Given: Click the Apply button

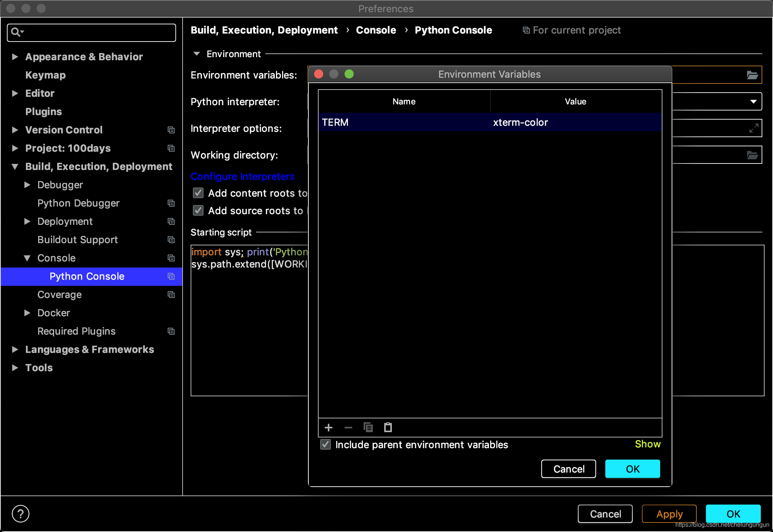Looking at the screenshot, I should click(x=669, y=514).
